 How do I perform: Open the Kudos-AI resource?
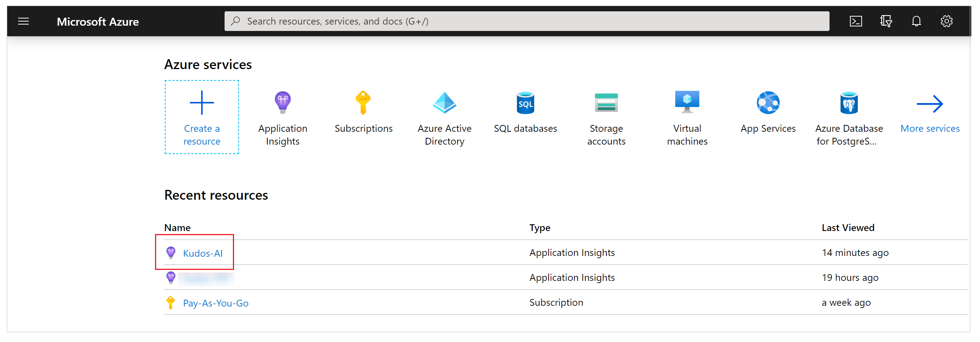pyautogui.click(x=203, y=253)
